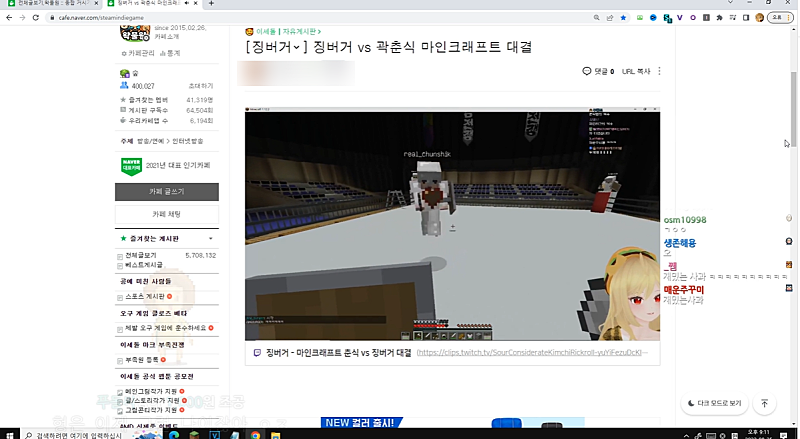Open Minecraft from taskbar
The image size is (800, 439).
tap(194, 435)
